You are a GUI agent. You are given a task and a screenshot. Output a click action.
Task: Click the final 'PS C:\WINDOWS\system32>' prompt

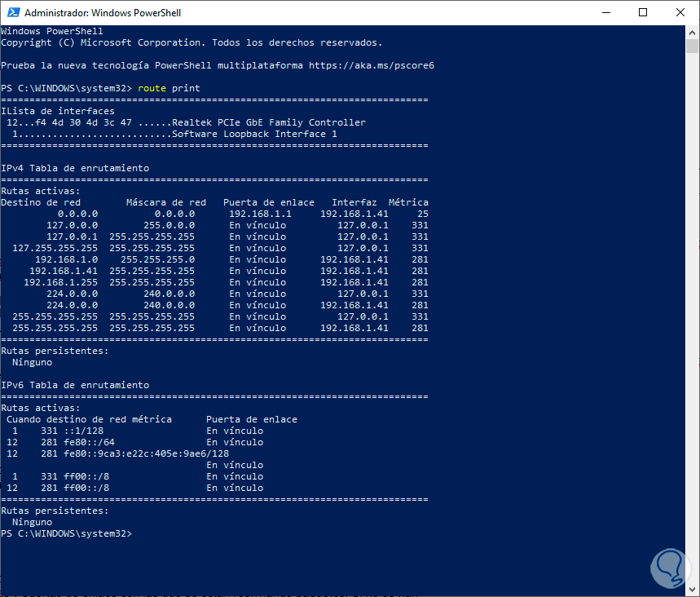67,533
